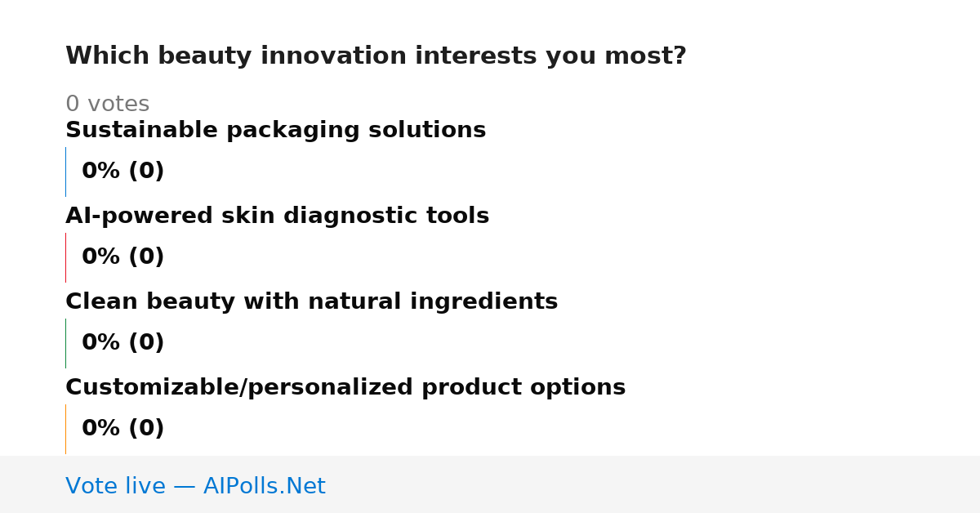Choose the 'Customizable/personalized product options' option
980x513 pixels.
[345, 388]
